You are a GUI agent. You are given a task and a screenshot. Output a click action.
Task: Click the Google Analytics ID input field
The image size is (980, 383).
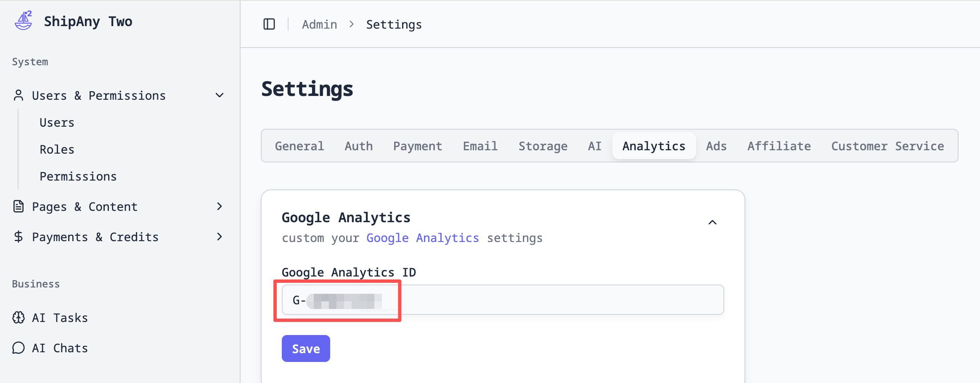tap(547, 300)
